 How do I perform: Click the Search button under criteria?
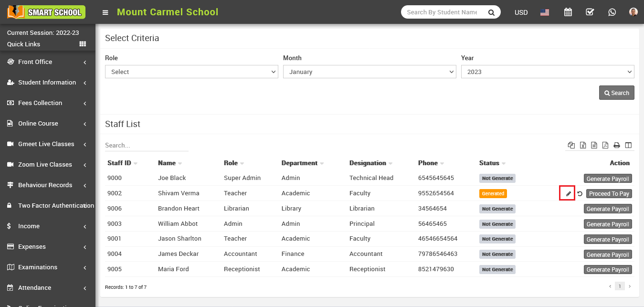click(616, 93)
